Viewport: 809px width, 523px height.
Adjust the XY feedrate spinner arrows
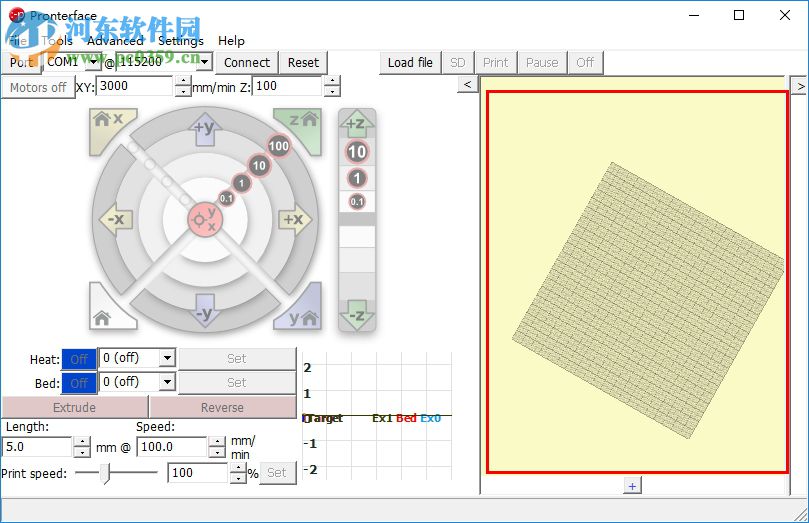(183, 86)
